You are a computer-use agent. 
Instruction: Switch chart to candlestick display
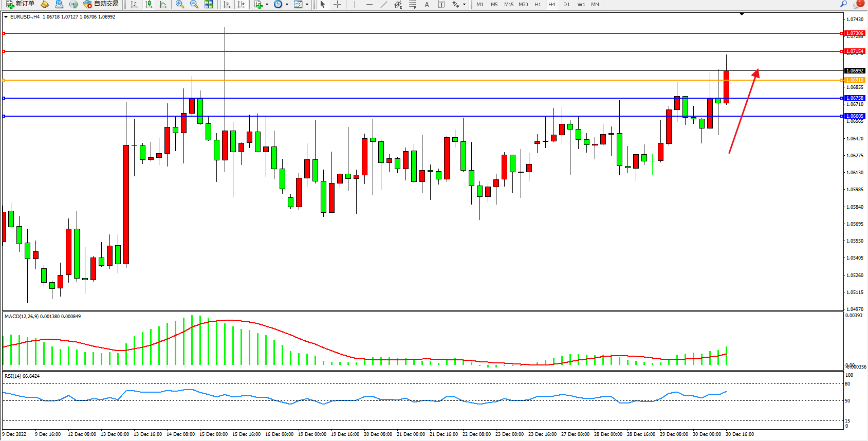149,4
